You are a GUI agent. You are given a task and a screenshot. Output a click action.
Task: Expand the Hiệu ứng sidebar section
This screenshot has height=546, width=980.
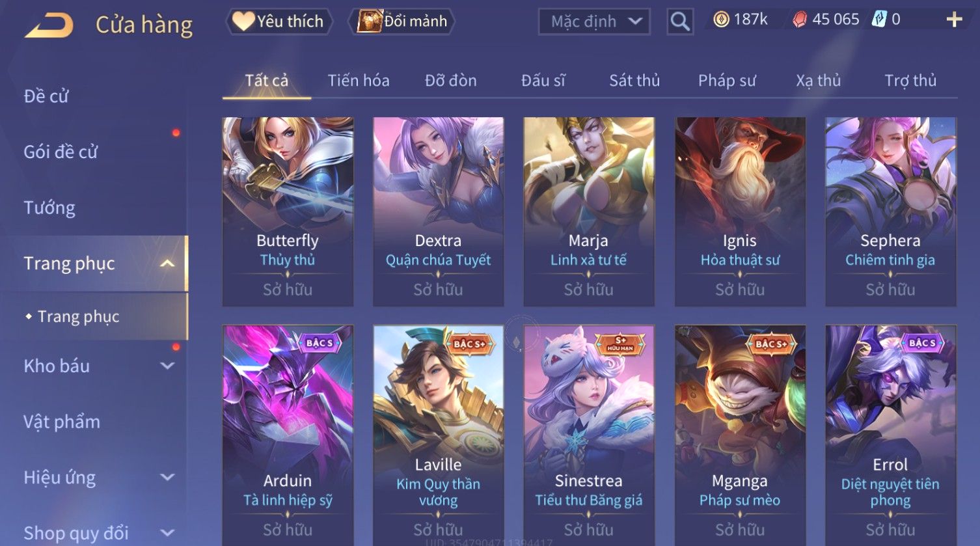167,477
